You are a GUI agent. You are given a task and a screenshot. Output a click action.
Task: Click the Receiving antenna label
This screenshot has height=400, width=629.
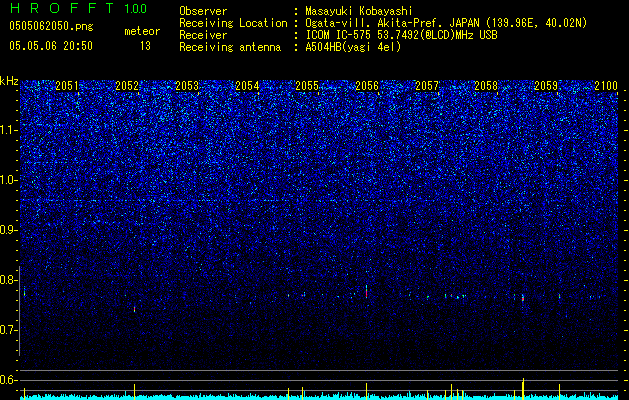(x=230, y=47)
